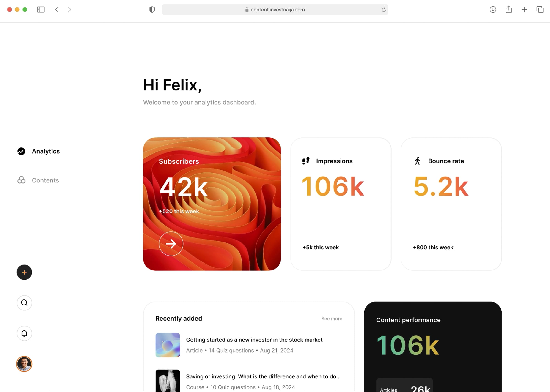Toggle the browser sidebar panel
Viewport: 550px width, 392px height.
(x=41, y=10)
